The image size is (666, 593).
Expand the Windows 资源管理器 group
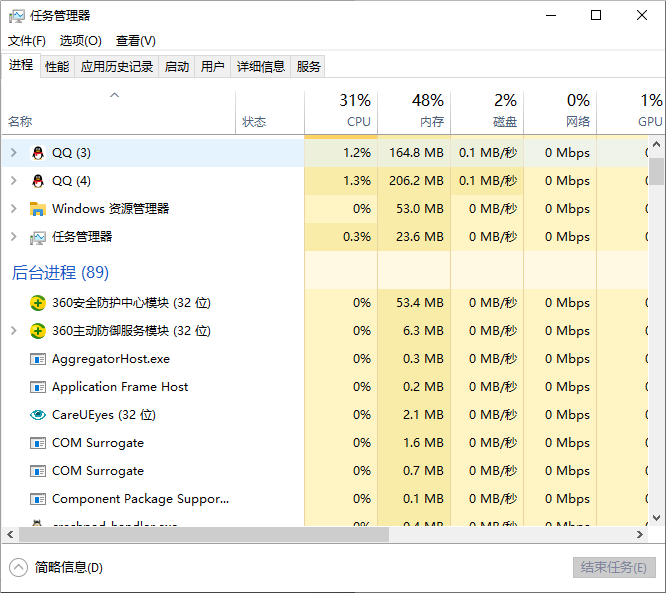point(14,209)
